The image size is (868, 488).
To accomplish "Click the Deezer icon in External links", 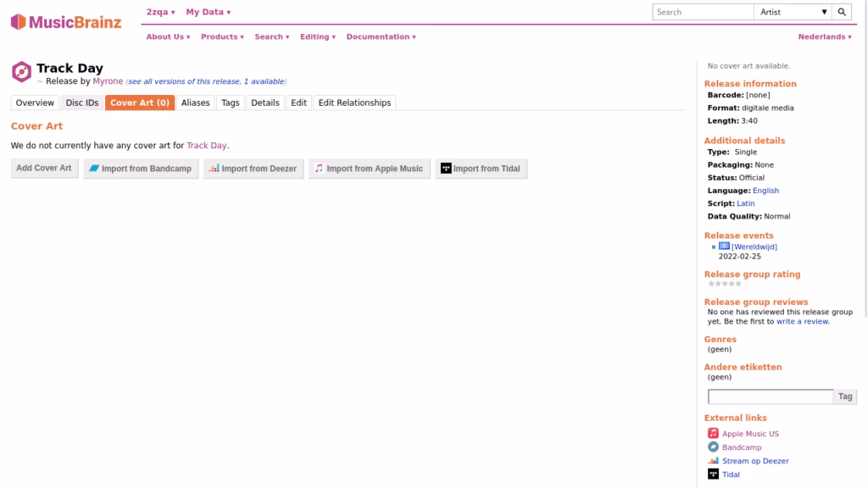I will coord(713,461).
